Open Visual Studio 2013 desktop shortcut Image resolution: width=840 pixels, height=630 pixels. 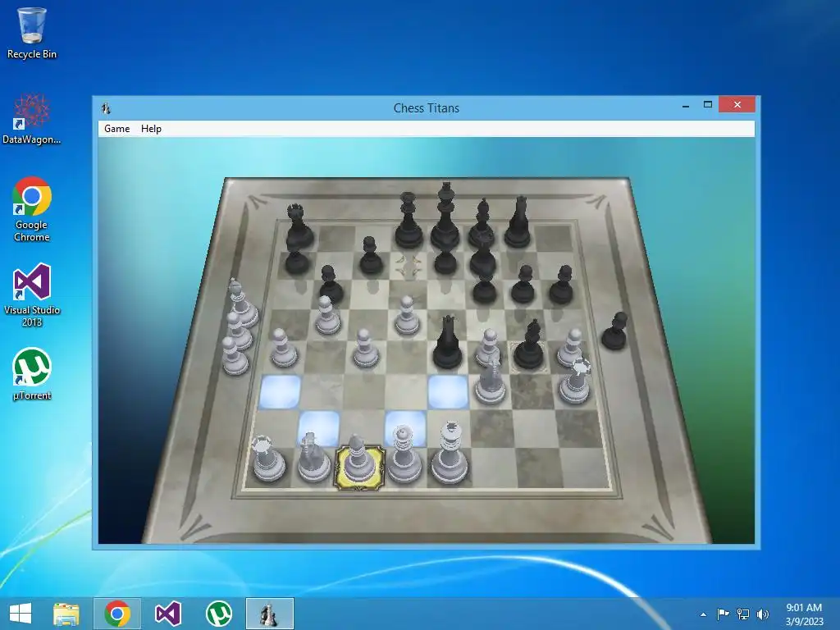coord(32,294)
